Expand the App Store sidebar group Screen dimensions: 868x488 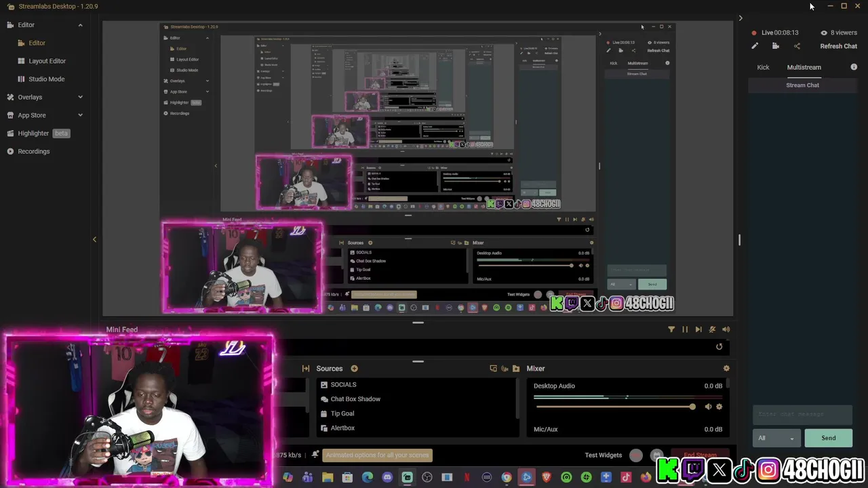[x=80, y=115]
